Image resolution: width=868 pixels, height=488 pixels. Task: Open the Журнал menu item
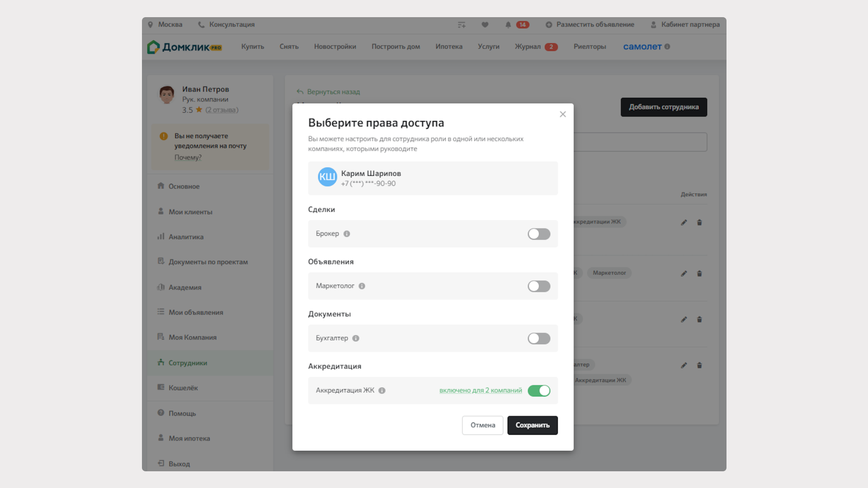click(x=528, y=47)
